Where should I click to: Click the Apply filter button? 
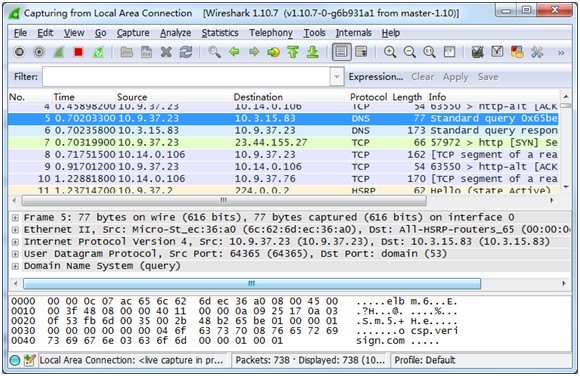[456, 77]
